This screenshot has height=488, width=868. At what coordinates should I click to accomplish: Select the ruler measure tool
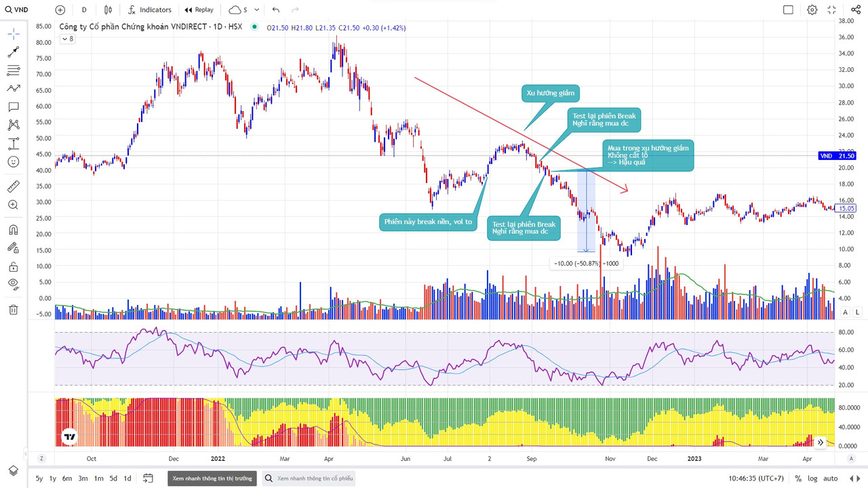[x=14, y=186]
